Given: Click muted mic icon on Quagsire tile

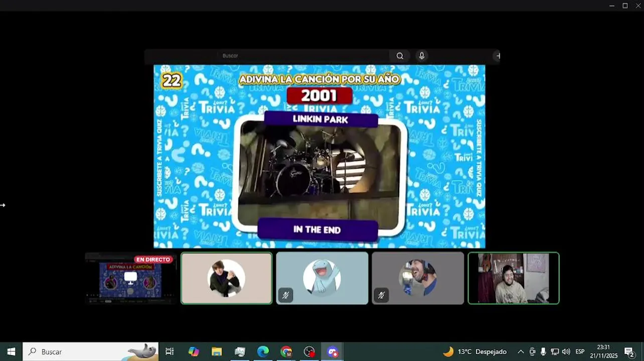Looking at the screenshot, I should coord(285,295).
